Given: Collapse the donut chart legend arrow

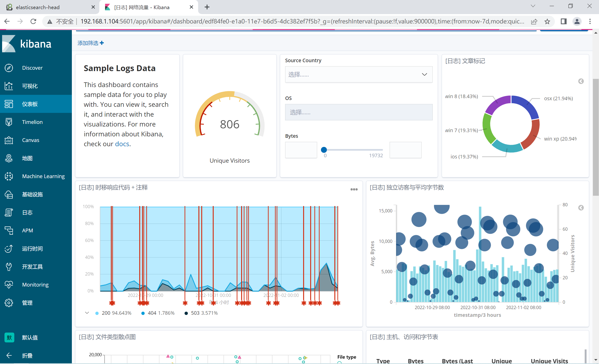Looking at the screenshot, I should (x=581, y=81).
